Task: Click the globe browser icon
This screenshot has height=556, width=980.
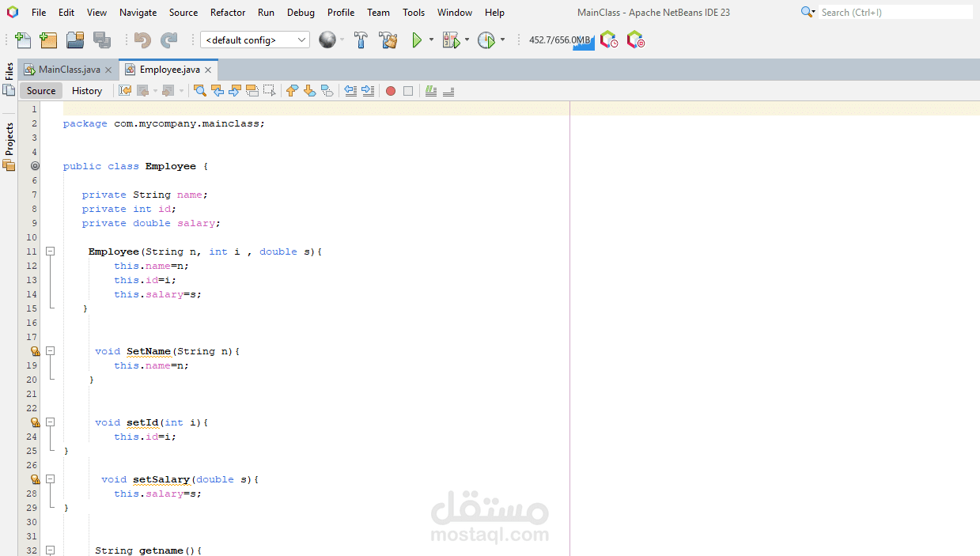Action: 327,40
